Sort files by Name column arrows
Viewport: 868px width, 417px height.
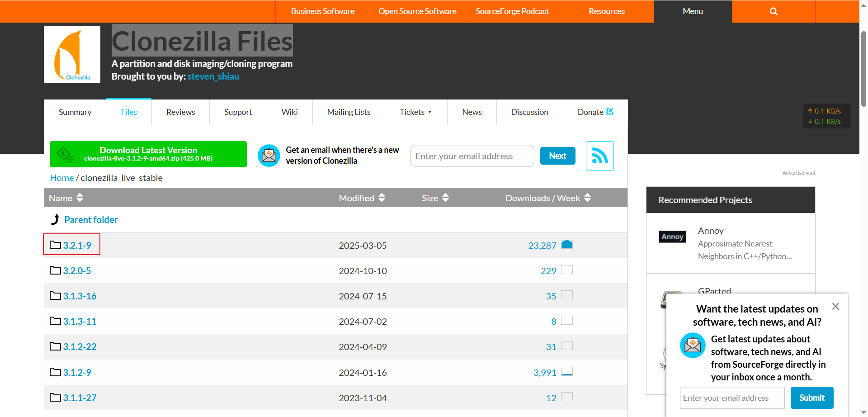pyautogui.click(x=80, y=198)
